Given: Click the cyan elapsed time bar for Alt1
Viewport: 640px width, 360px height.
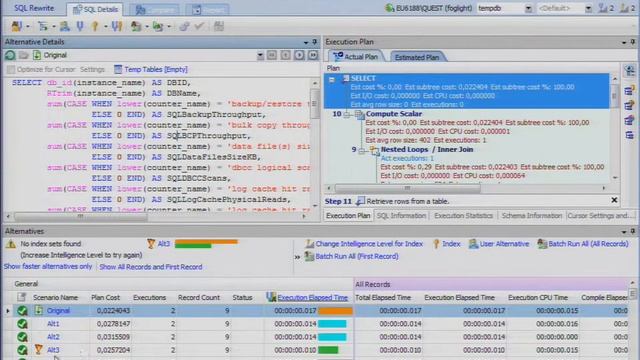Looking at the screenshot, I should (x=332, y=324).
